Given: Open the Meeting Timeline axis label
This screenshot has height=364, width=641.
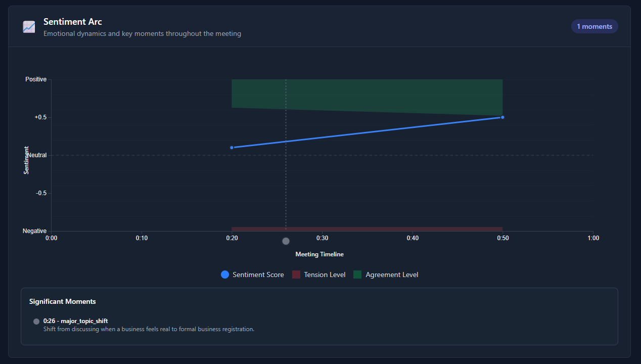Looking at the screenshot, I should point(319,254).
